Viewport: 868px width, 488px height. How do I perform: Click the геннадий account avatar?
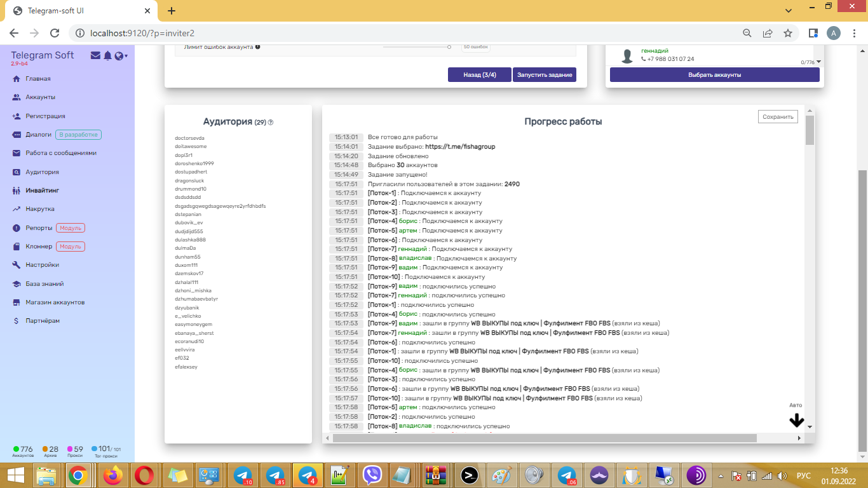pos(627,56)
